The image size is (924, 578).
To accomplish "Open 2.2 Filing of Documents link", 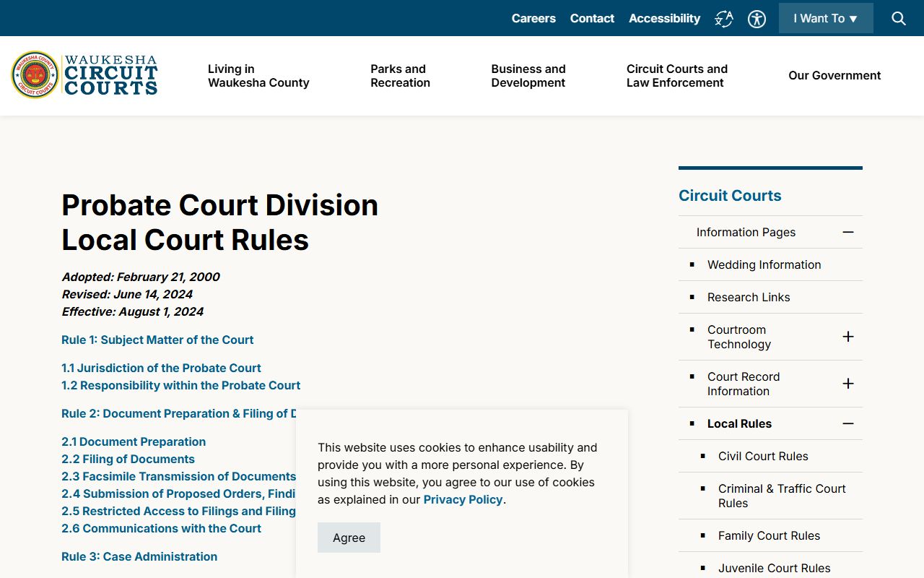I will (128, 459).
